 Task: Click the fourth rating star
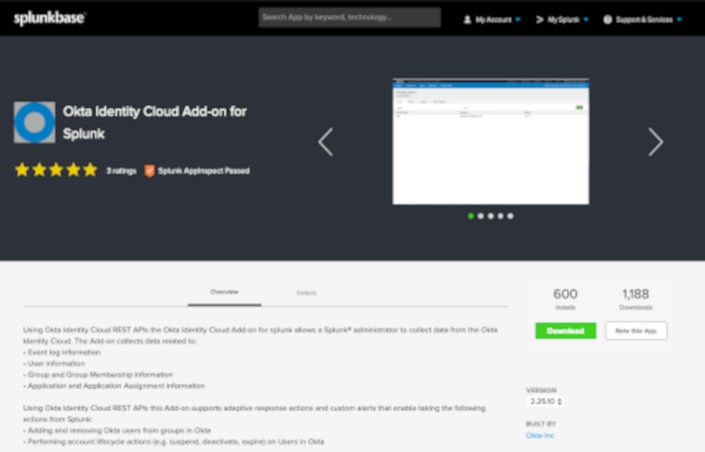(73, 170)
